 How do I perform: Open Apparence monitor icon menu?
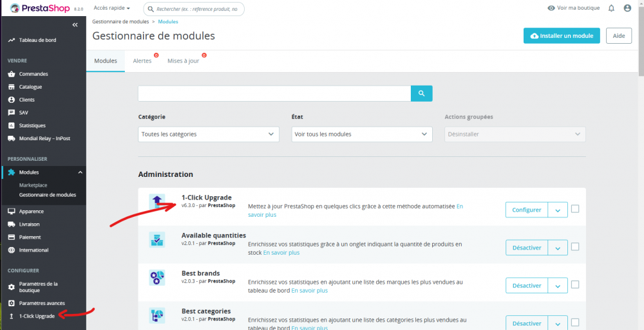12,212
